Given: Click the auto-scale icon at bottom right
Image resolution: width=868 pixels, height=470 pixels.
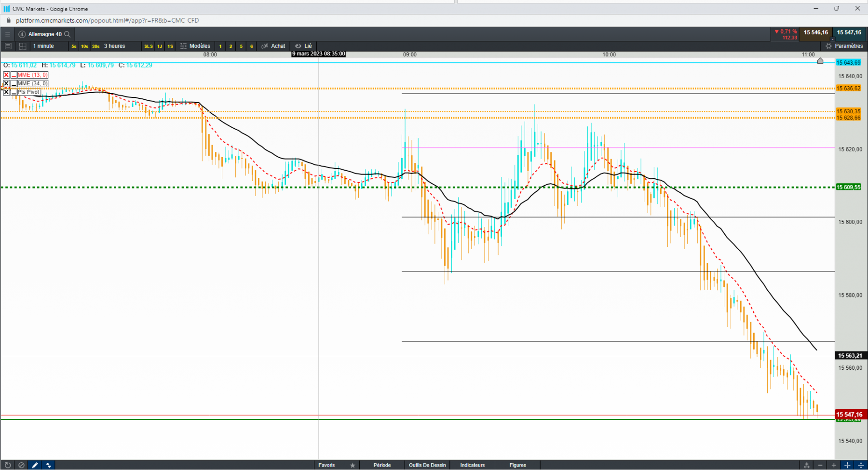Looking at the screenshot, I should (x=807, y=465).
